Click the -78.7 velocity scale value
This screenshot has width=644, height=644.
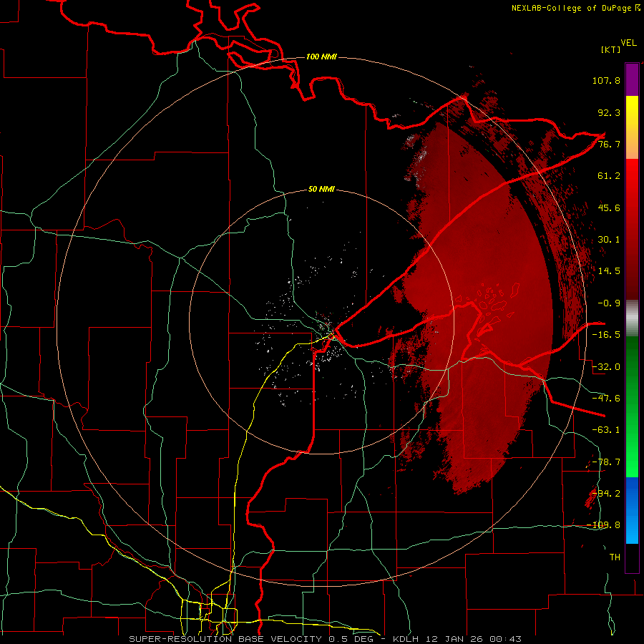(606, 462)
